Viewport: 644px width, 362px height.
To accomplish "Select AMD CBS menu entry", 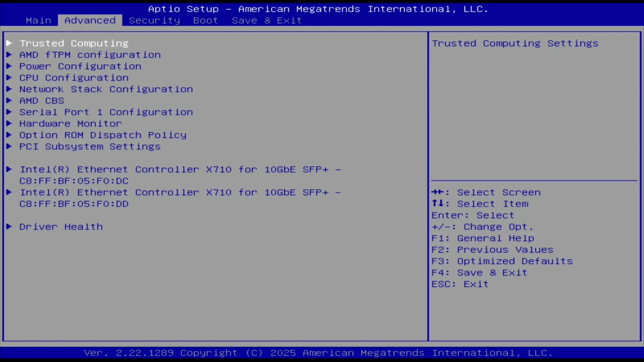I will point(42,101).
